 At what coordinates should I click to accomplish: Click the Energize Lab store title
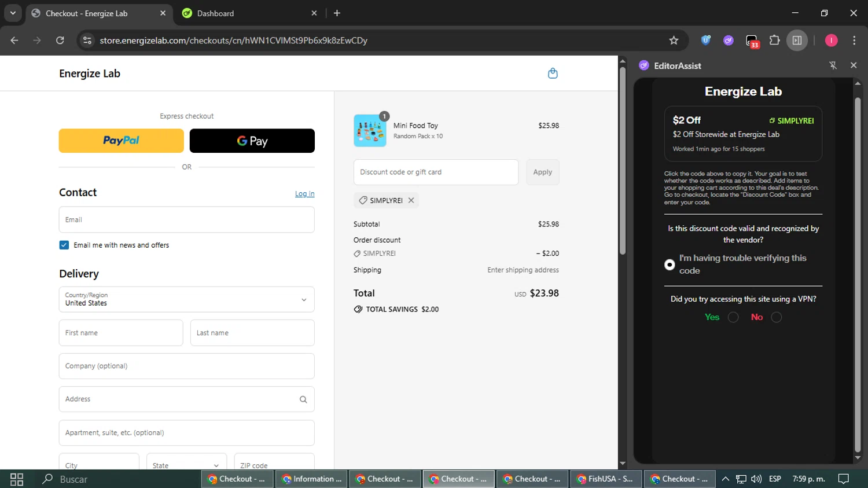tap(90, 74)
